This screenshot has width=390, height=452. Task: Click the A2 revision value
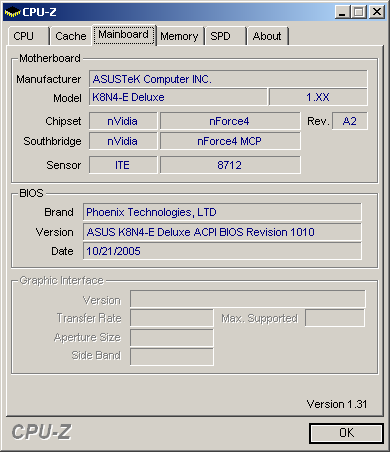[350, 121]
